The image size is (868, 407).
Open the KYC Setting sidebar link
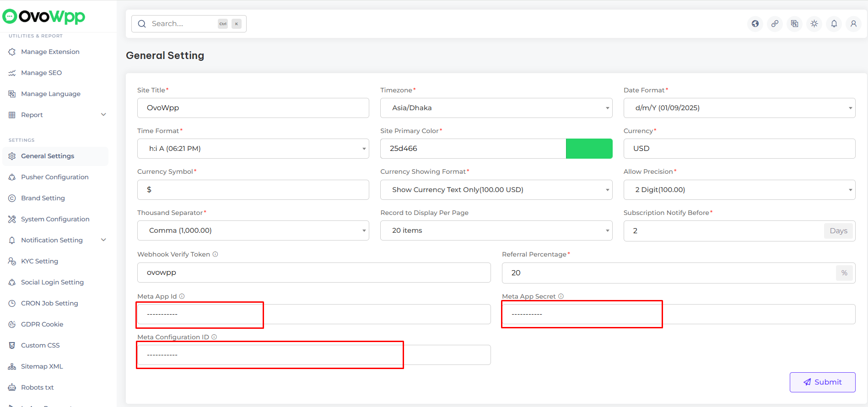pos(39,261)
